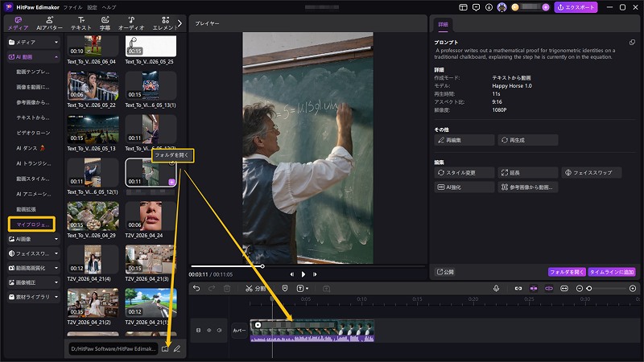Open the オーディオ tab
This screenshot has height=362, width=644.
click(x=131, y=23)
